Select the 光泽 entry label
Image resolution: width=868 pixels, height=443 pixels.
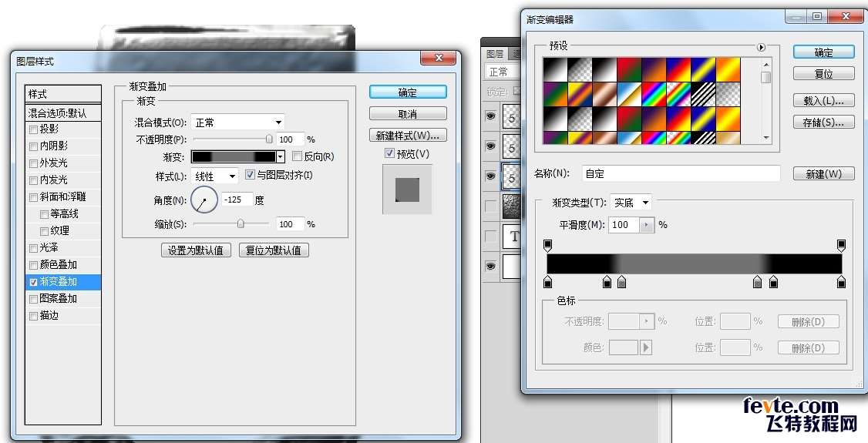(49, 248)
